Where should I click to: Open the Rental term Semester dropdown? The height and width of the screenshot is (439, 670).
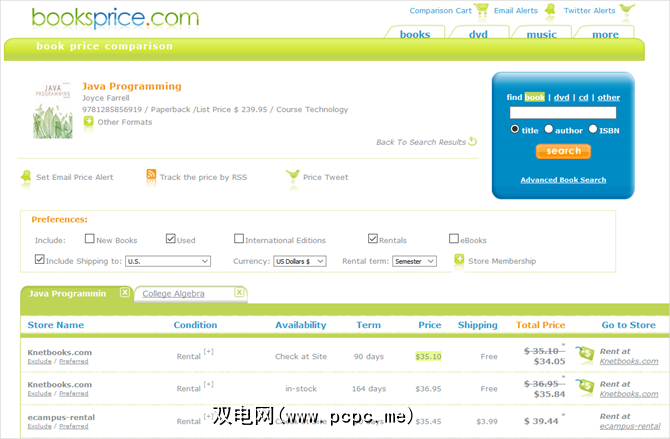[414, 261]
